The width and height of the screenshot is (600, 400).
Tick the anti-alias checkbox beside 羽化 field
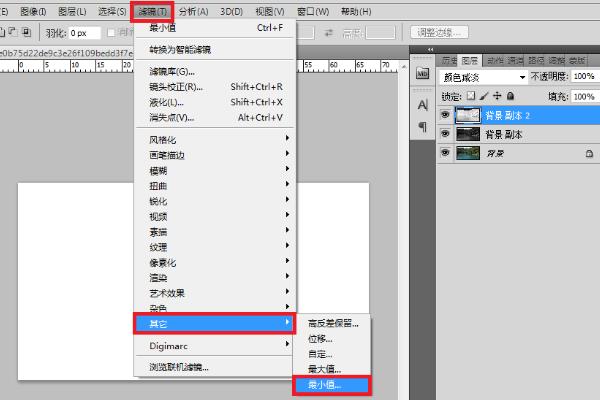coord(111,33)
